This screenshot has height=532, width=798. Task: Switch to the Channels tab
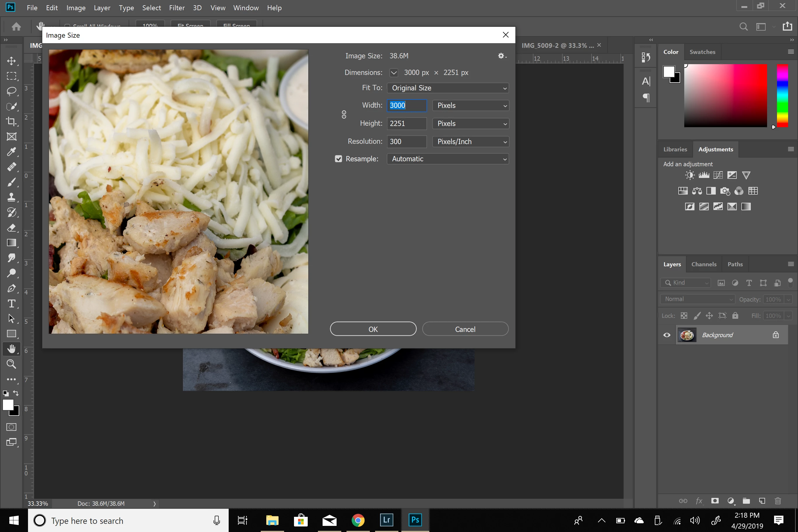click(x=704, y=264)
